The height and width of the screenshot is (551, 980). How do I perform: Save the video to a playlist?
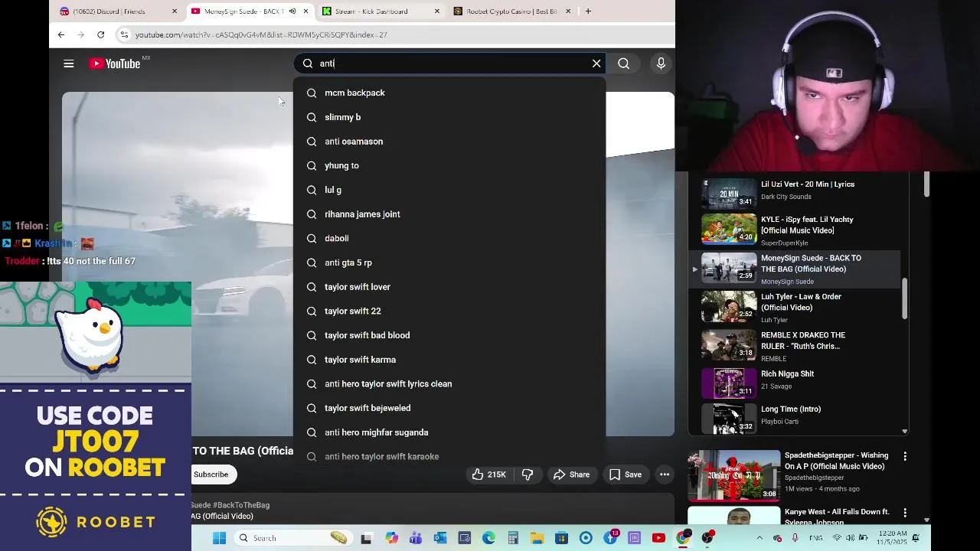[626, 474]
